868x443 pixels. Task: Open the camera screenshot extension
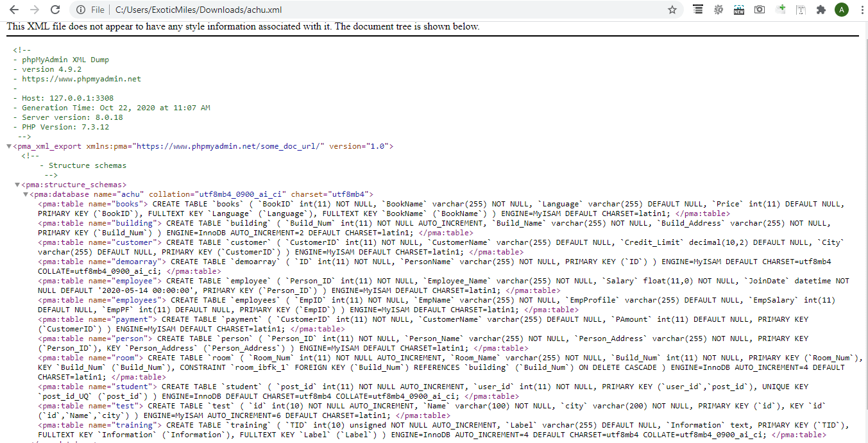(760, 10)
